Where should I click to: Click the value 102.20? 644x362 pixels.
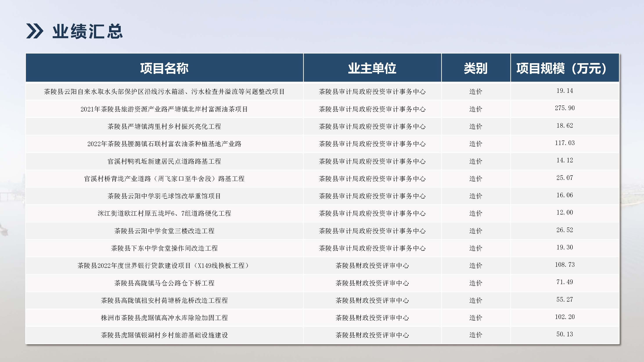[565, 317]
